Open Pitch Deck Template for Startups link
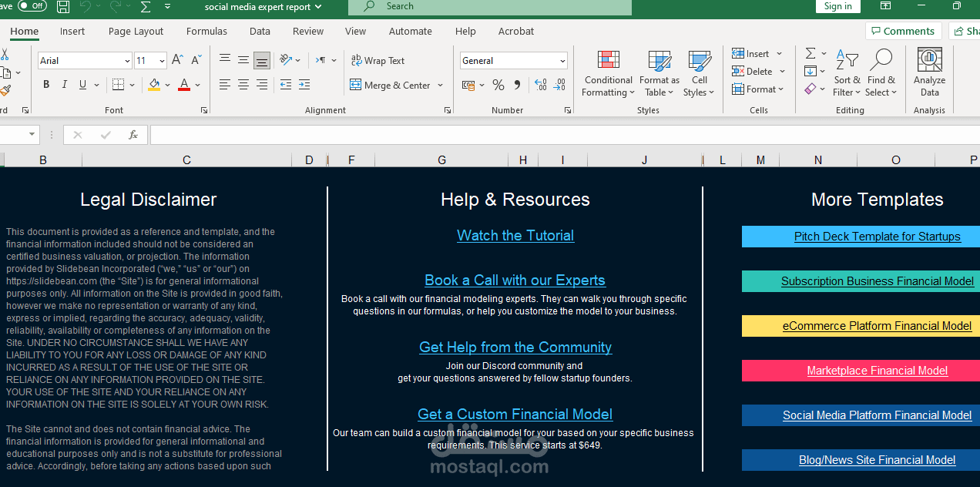 point(878,237)
